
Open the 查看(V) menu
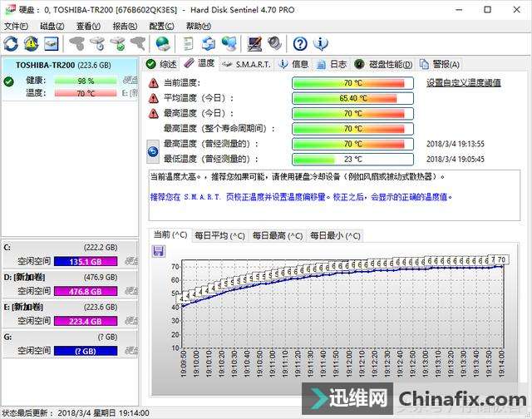tap(88, 26)
